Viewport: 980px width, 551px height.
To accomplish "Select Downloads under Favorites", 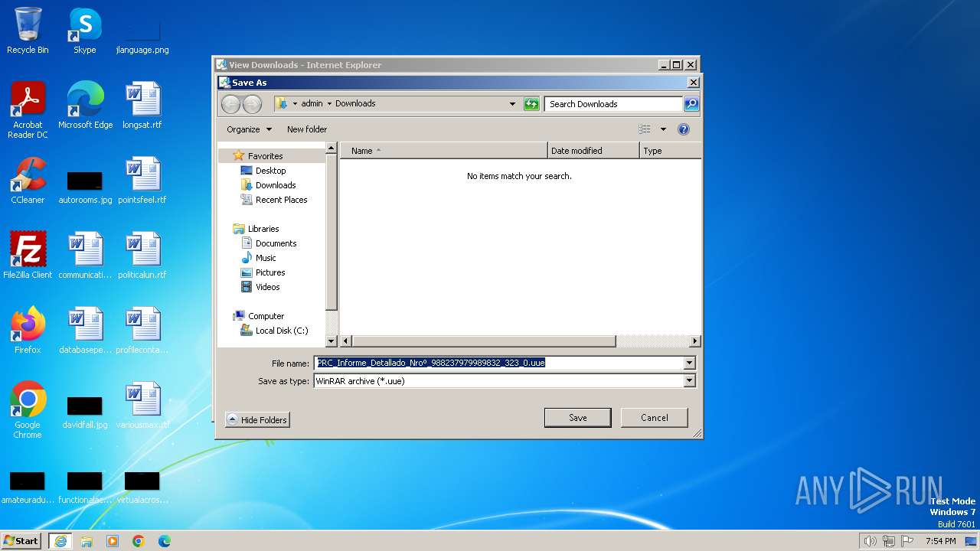I will pyautogui.click(x=276, y=185).
